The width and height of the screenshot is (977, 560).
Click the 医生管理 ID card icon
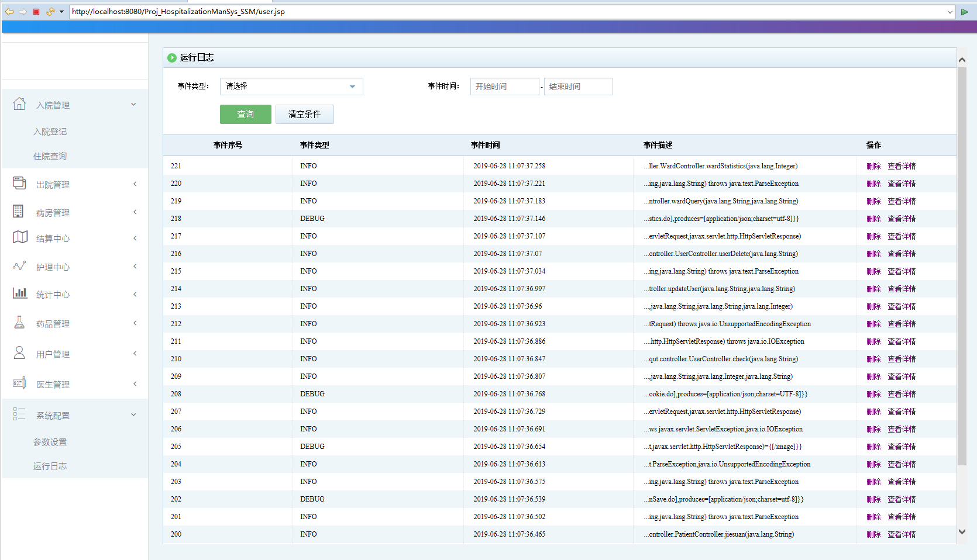pyautogui.click(x=19, y=383)
